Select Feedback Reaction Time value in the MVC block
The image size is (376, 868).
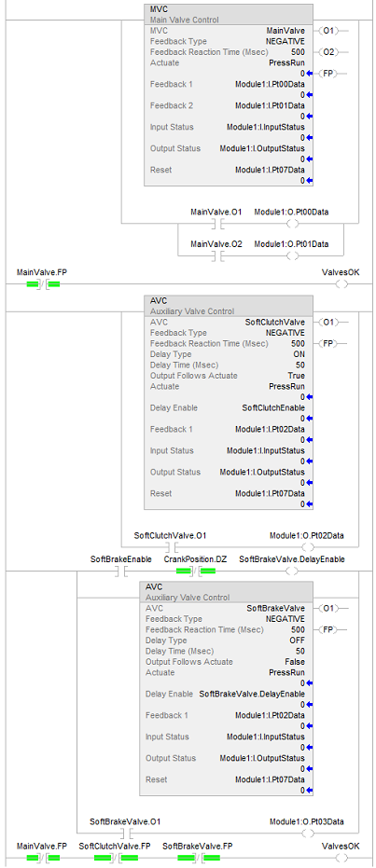298,52
